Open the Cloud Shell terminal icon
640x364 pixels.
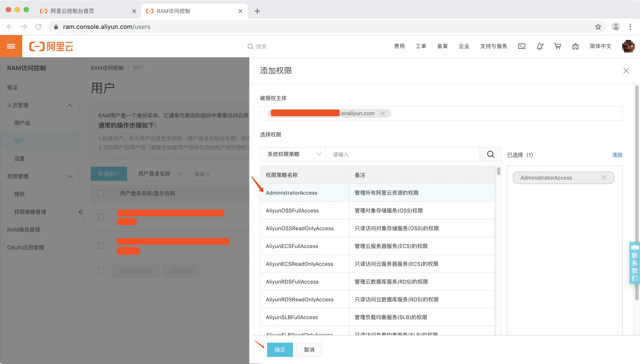pyautogui.click(x=522, y=46)
